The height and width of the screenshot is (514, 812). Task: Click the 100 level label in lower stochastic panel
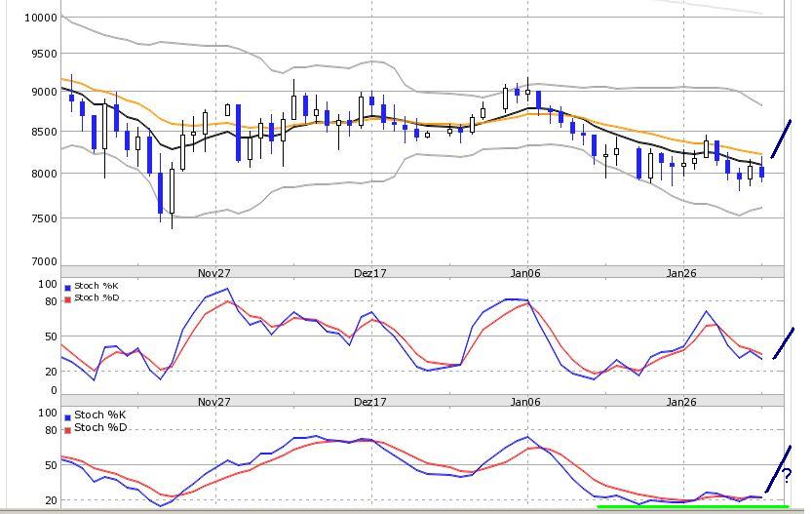48,413
